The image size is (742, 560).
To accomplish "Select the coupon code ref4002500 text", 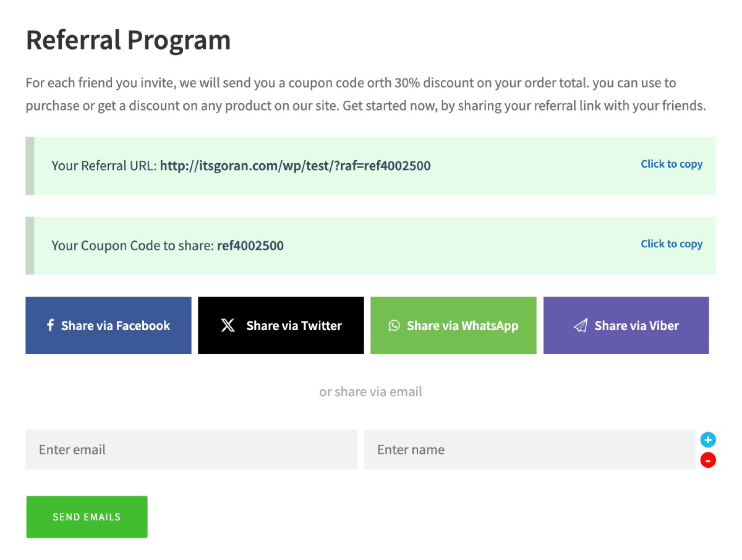I will [250, 245].
